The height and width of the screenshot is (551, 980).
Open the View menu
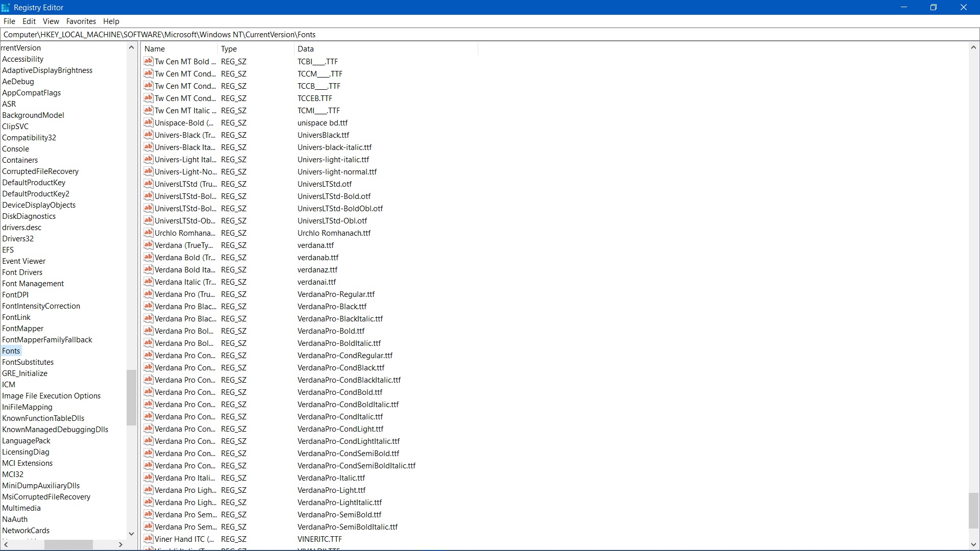pos(51,21)
